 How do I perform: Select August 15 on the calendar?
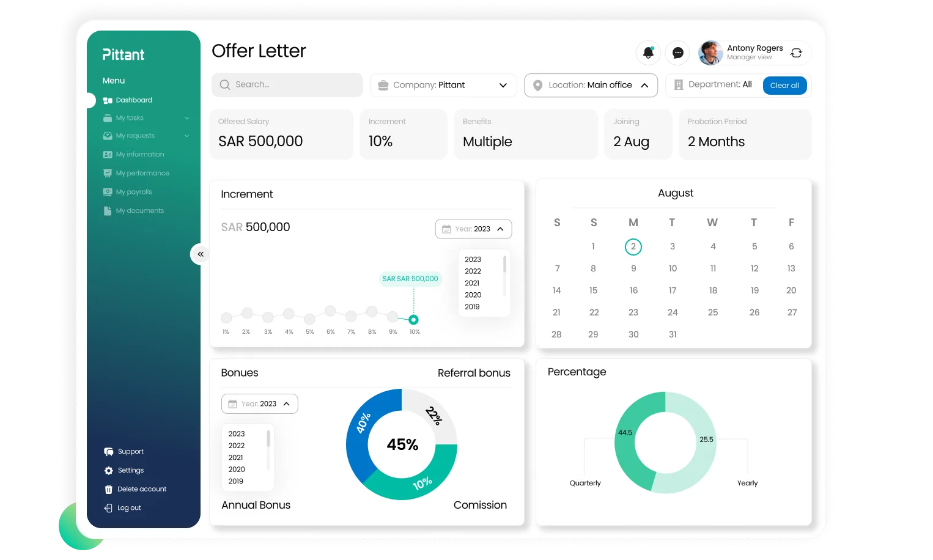[x=593, y=290]
